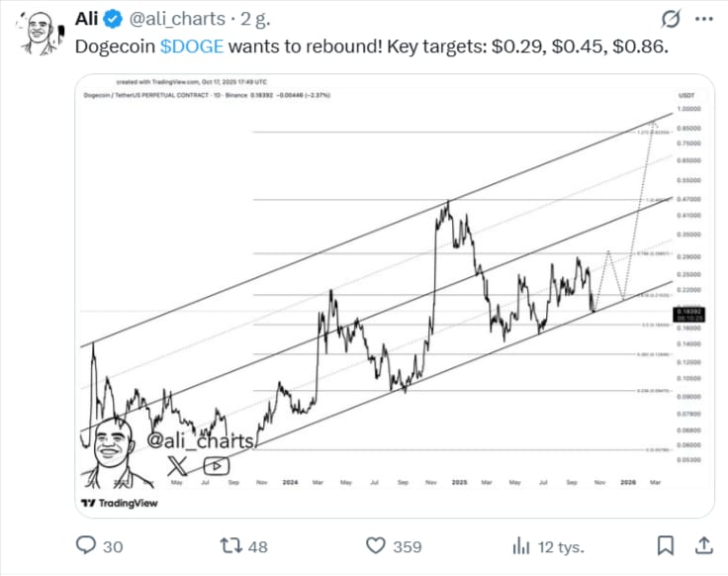Image resolution: width=728 pixels, height=576 pixels.
Task: Click the TradingView logo on the chart
Action: tap(120, 503)
